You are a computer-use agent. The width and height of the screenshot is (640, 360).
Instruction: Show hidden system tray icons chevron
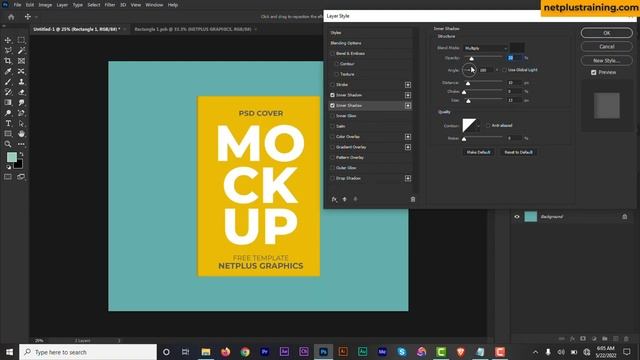535,352
